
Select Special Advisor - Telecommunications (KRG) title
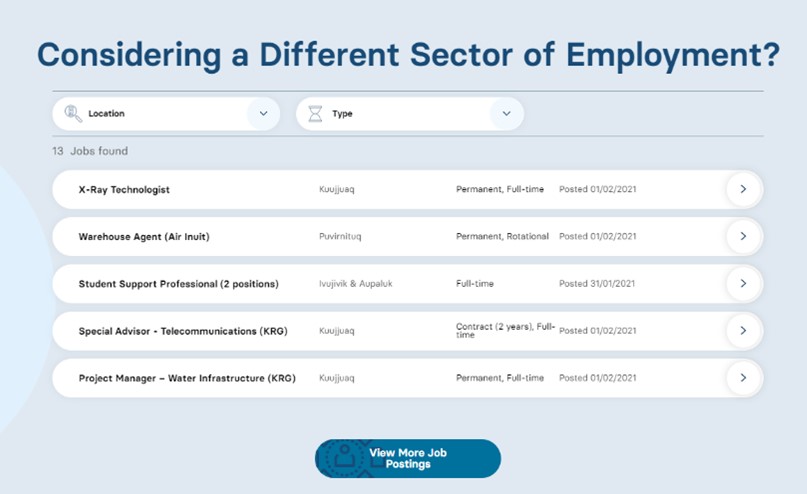pyautogui.click(x=183, y=331)
